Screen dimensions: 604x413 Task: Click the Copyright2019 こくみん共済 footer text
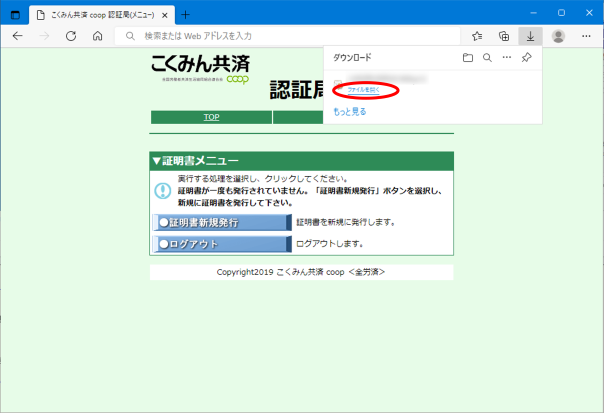(x=301, y=272)
